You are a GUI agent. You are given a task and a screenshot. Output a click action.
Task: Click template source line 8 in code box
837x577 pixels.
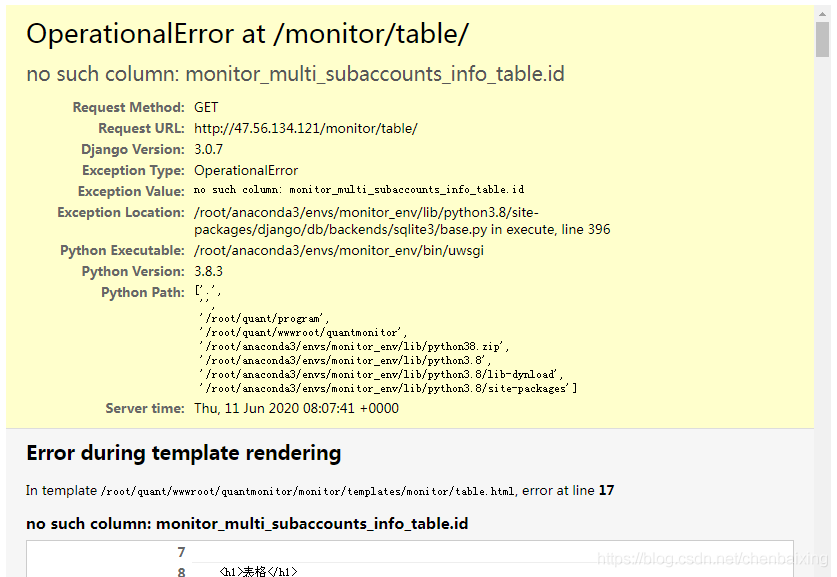pos(258,572)
